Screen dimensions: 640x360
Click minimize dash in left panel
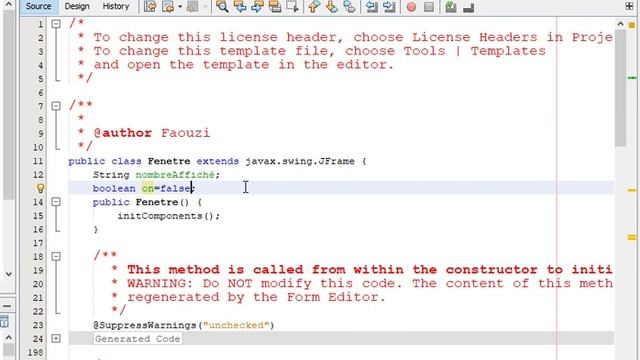click(x=7, y=306)
